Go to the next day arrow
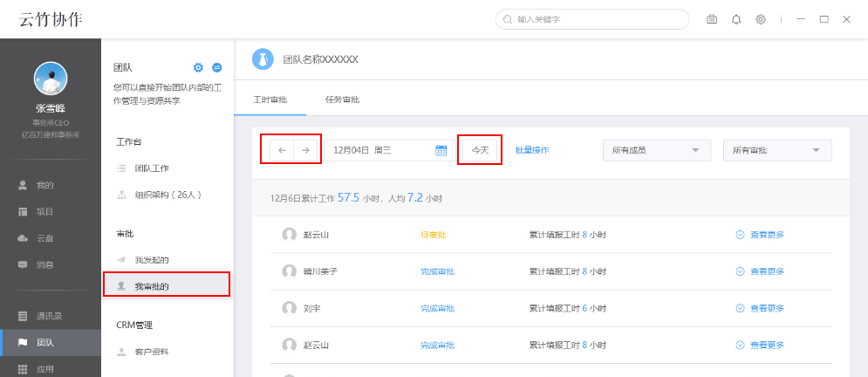 point(305,150)
